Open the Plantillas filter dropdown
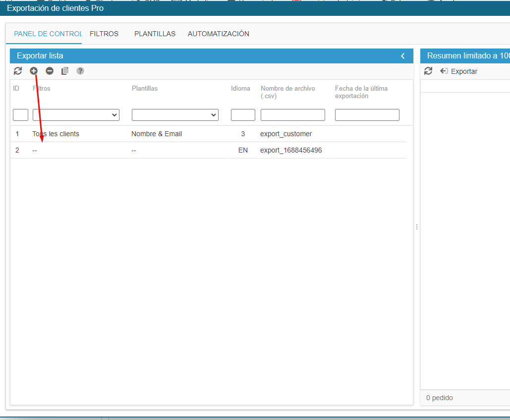 pos(175,115)
